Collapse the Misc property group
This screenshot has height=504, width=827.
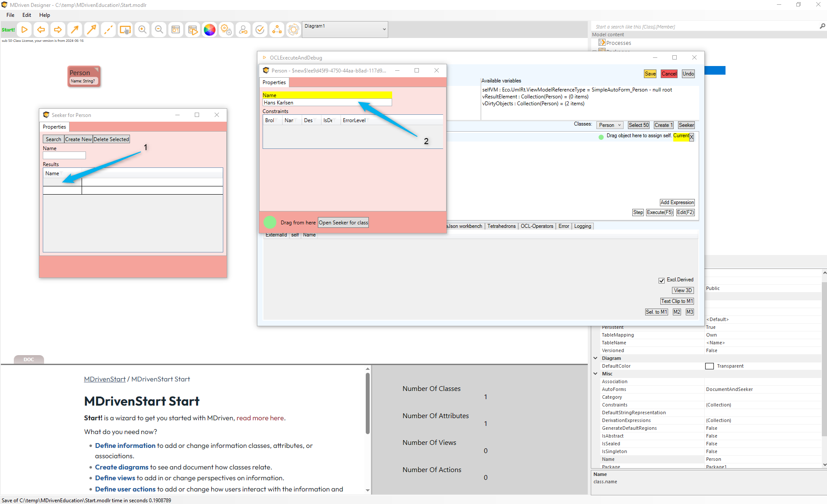click(596, 374)
